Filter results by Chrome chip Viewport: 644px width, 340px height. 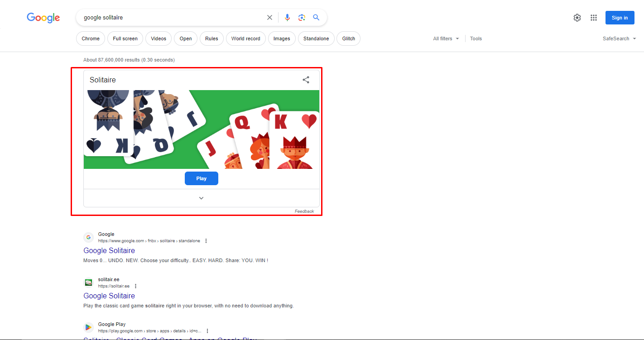pyautogui.click(x=91, y=38)
